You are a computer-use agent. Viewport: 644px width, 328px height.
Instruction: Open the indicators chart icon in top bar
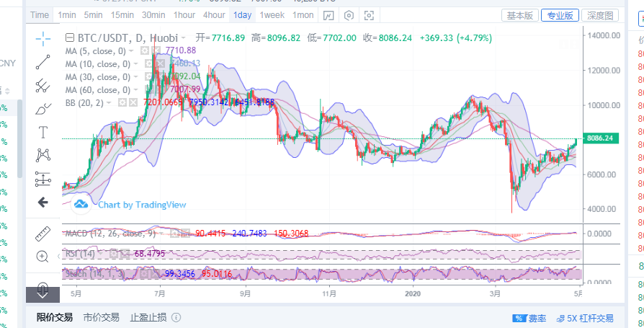[328, 16]
